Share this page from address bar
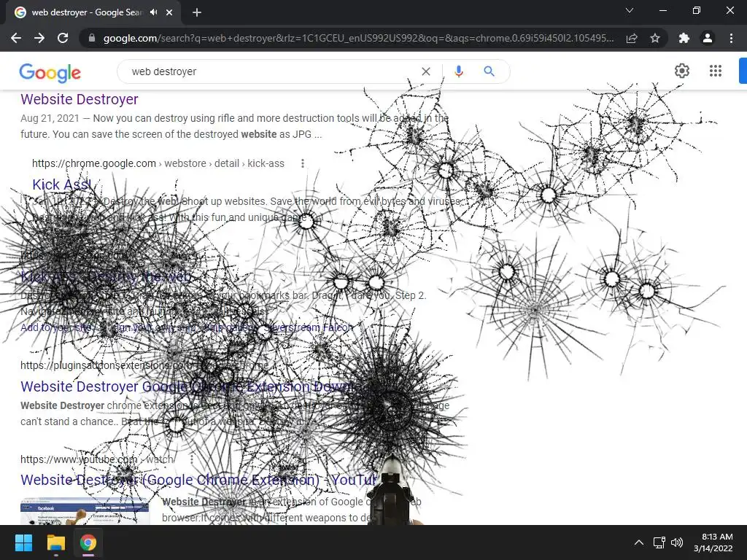Screen dimensions: 747x560 point(632,38)
